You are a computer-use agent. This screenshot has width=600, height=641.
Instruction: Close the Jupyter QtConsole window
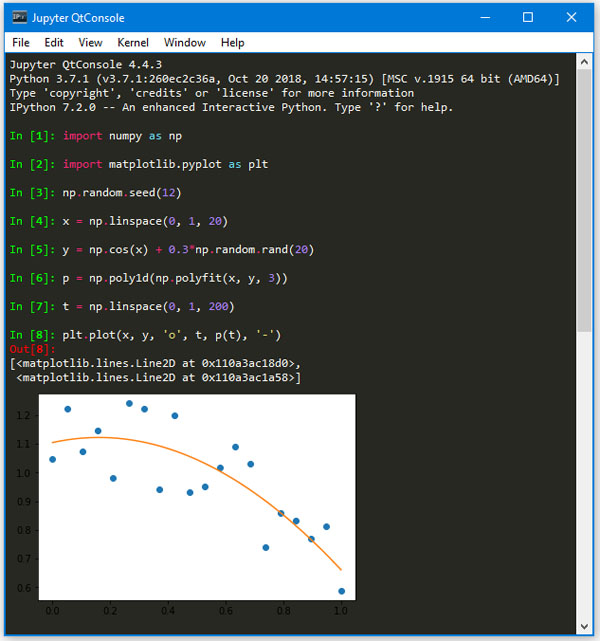click(571, 18)
